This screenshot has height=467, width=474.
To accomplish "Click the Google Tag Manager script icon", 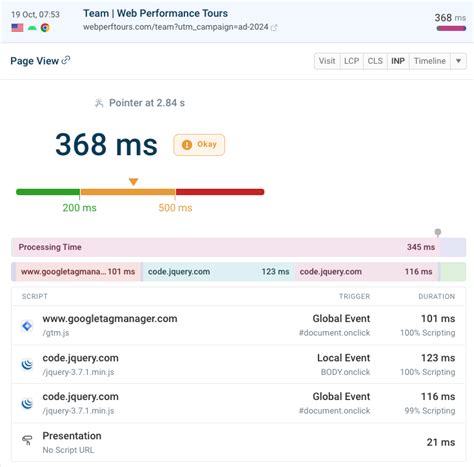I will coord(27,326).
